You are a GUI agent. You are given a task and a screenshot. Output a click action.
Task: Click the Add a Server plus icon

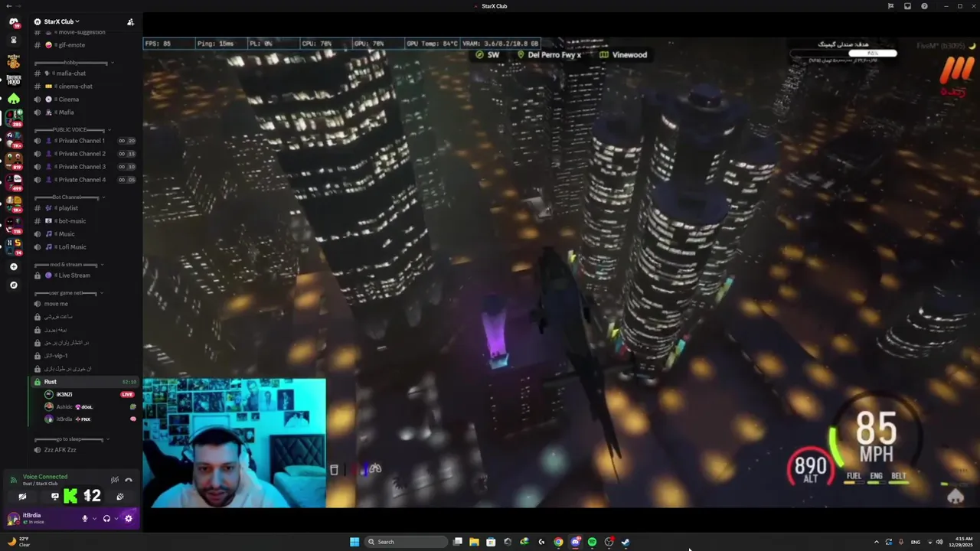click(13, 267)
